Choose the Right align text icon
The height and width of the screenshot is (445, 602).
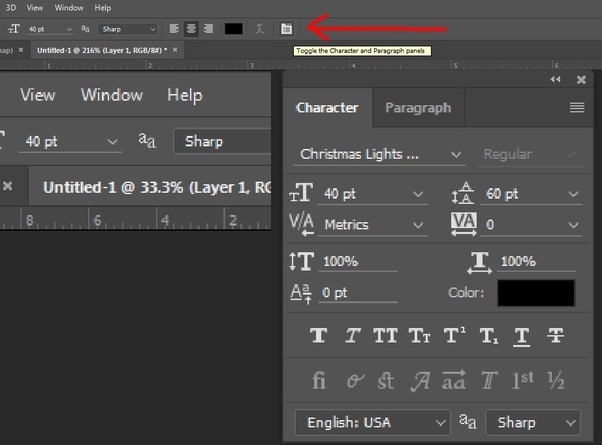[208, 29]
